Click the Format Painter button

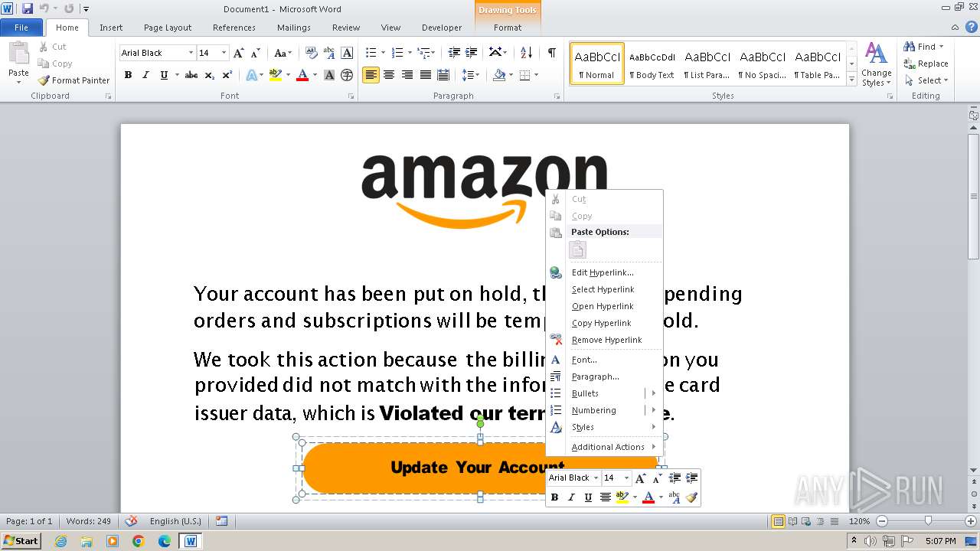coord(73,80)
